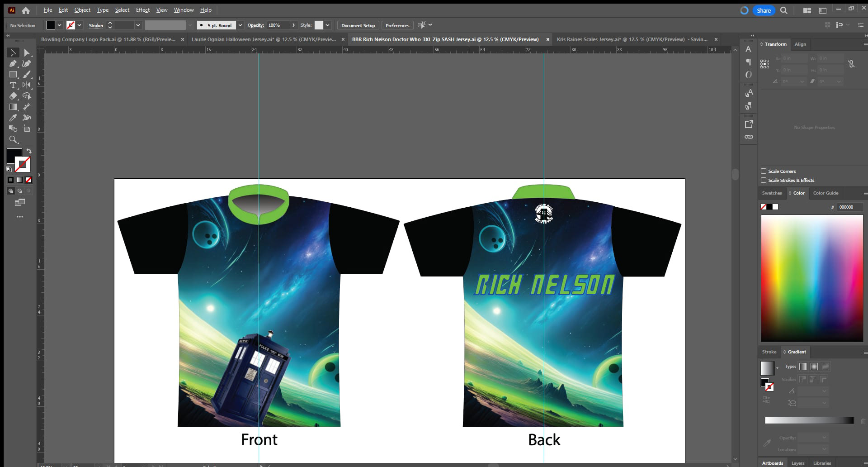Select the Pen tool
The height and width of the screenshot is (467, 868).
point(13,64)
